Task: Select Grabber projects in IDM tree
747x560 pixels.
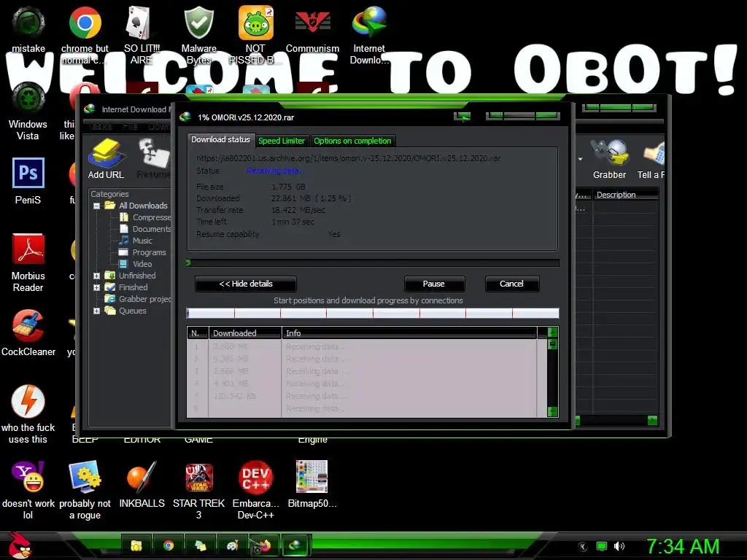Action: (138, 299)
